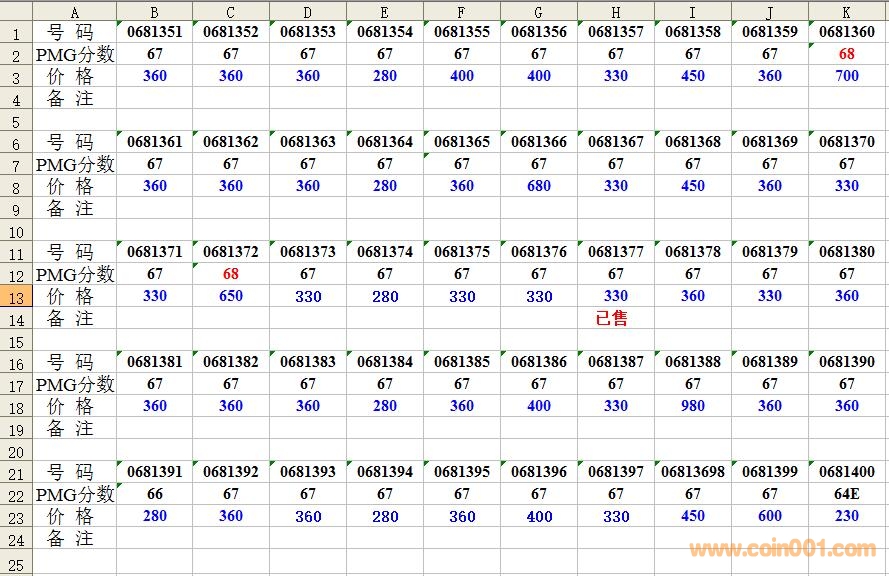Click cell containing serial 0681360
The height and width of the screenshot is (576, 889).
pyautogui.click(x=847, y=32)
